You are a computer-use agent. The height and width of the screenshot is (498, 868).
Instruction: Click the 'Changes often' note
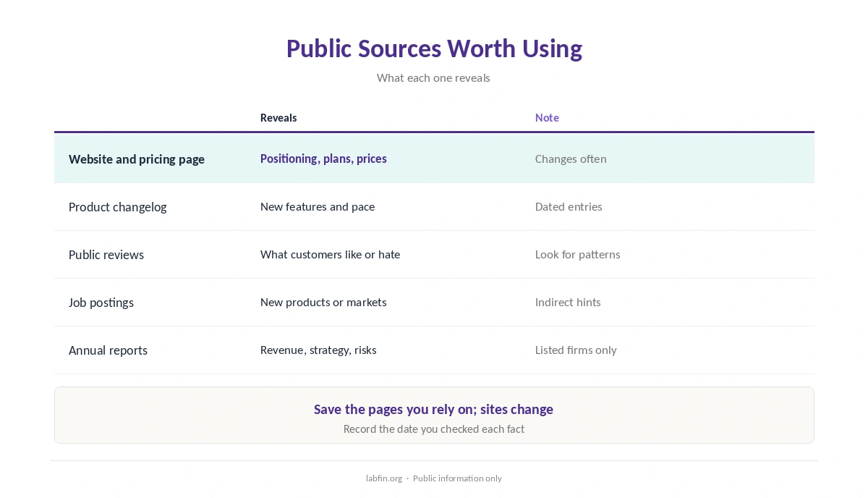(x=571, y=159)
